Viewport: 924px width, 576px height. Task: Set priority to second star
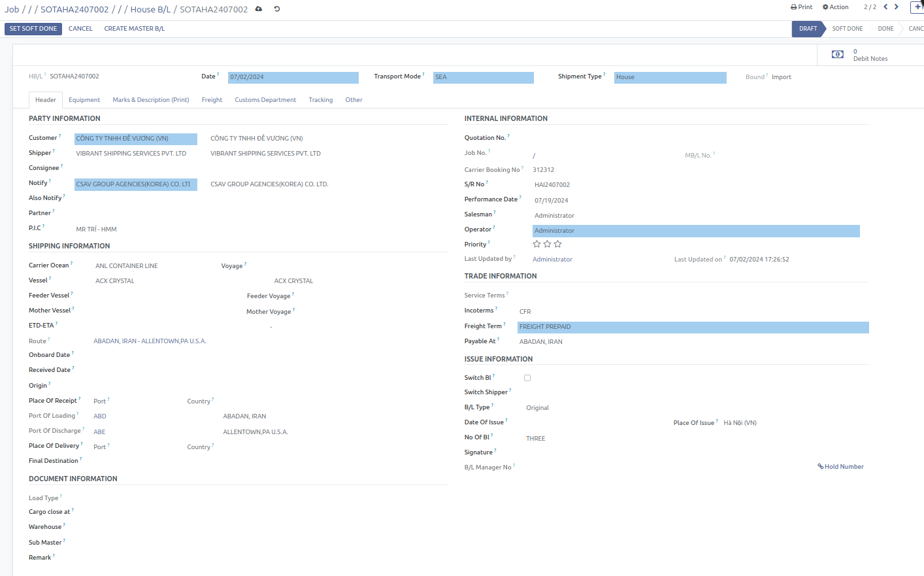[547, 244]
